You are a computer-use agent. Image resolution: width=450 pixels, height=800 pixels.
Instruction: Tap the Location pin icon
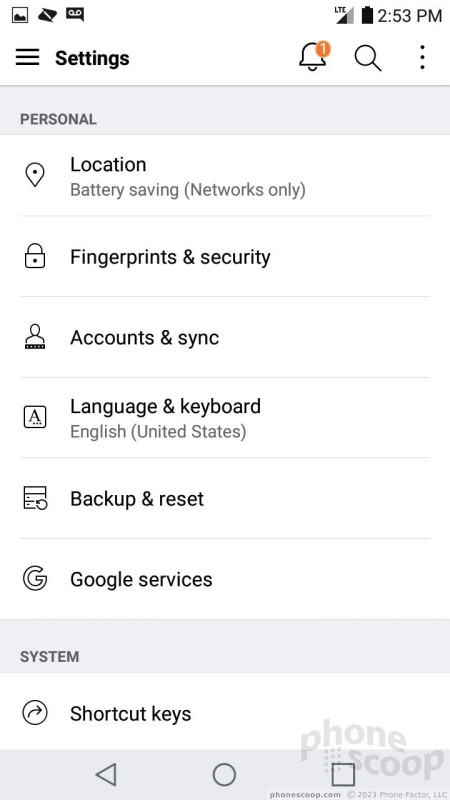35,175
